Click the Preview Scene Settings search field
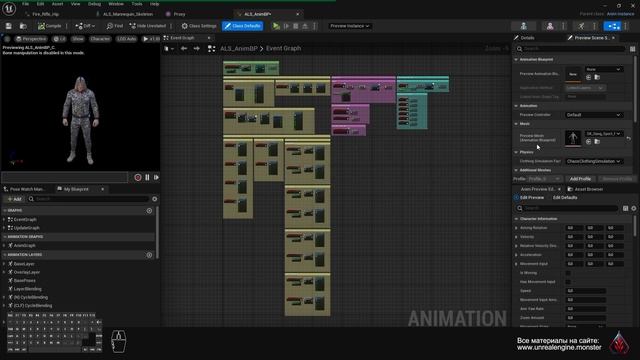 (571, 49)
